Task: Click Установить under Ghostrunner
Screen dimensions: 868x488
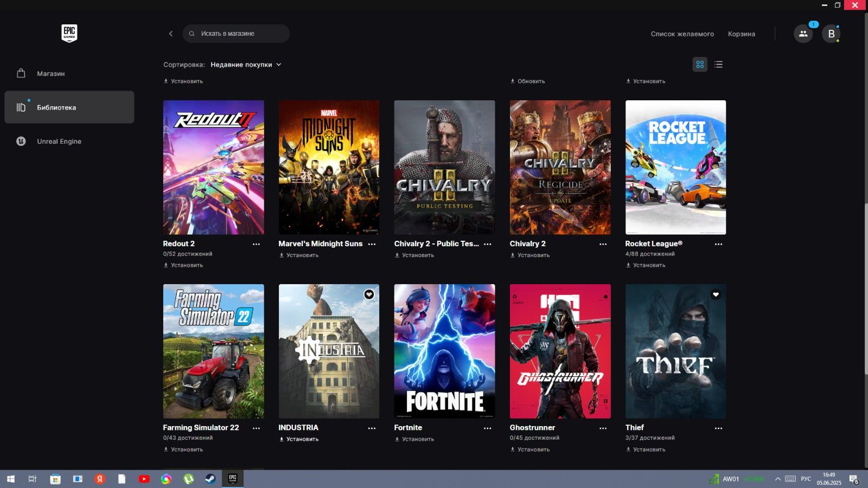Action: point(530,450)
